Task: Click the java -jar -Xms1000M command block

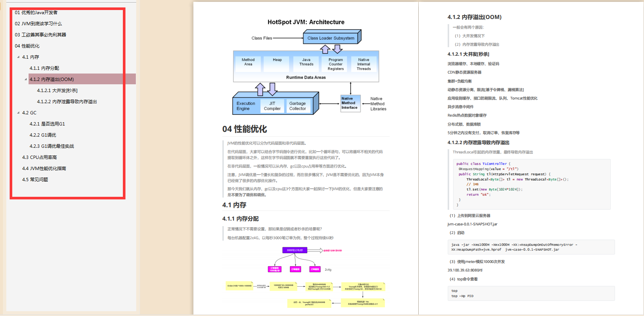Action: tap(531, 247)
